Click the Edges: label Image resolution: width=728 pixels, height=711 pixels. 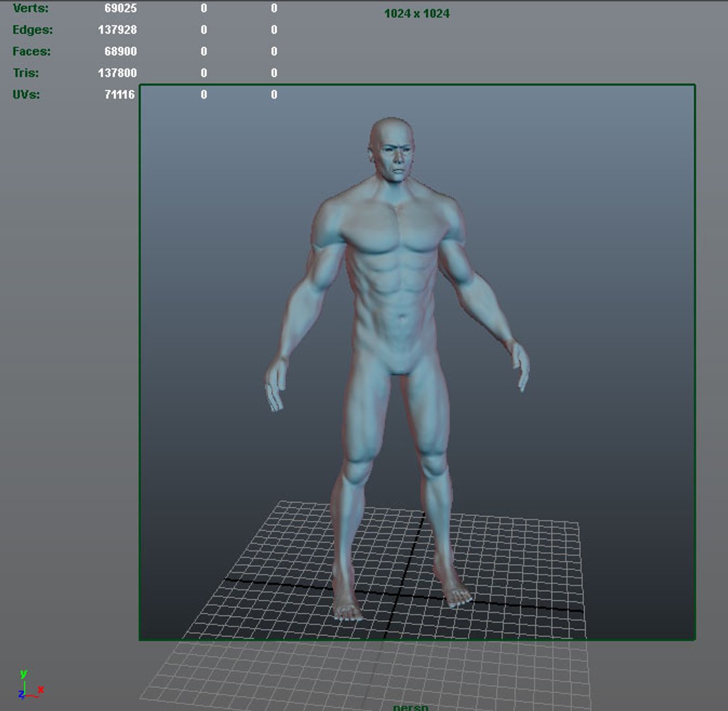(32, 30)
